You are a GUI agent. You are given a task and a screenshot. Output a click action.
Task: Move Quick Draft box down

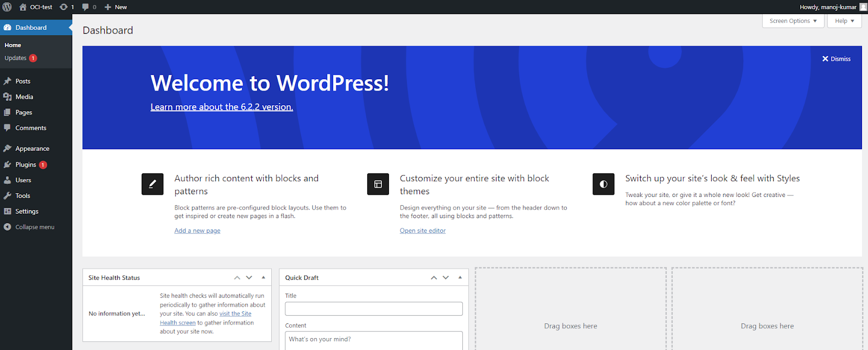click(x=446, y=278)
